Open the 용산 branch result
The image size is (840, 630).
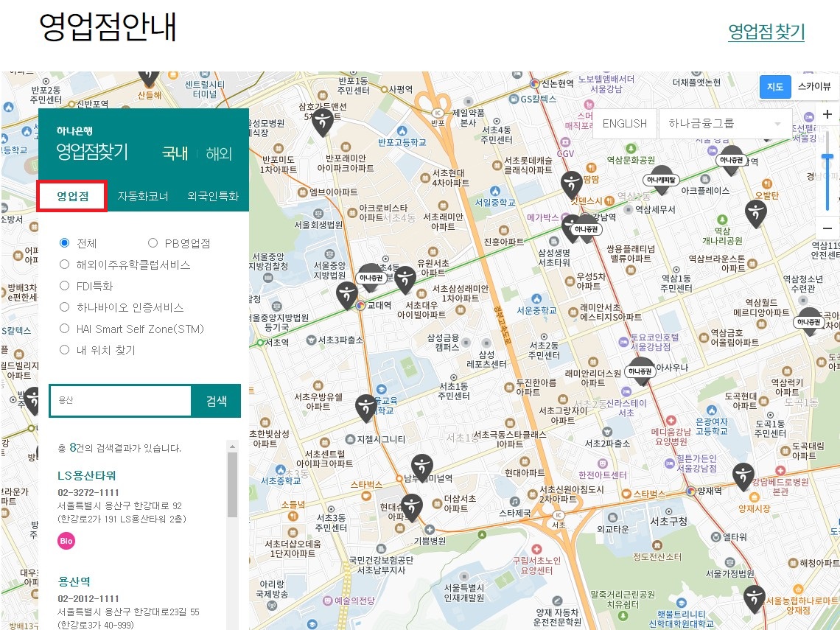(x=74, y=581)
